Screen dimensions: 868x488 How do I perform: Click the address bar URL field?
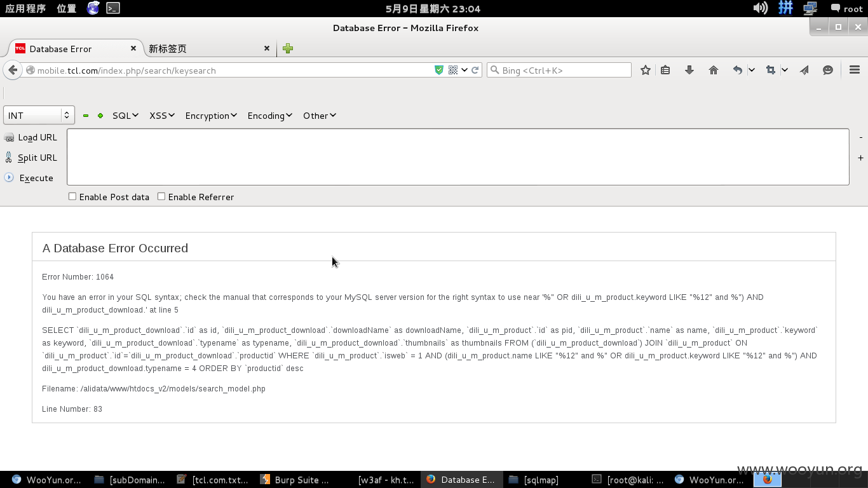(x=234, y=70)
